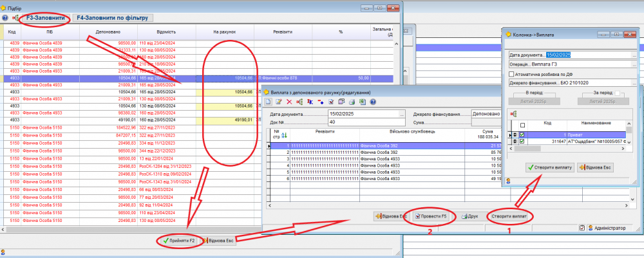644x258 pixels.
Task: Uncheck the Приват row checkbox
Action: 522,134
